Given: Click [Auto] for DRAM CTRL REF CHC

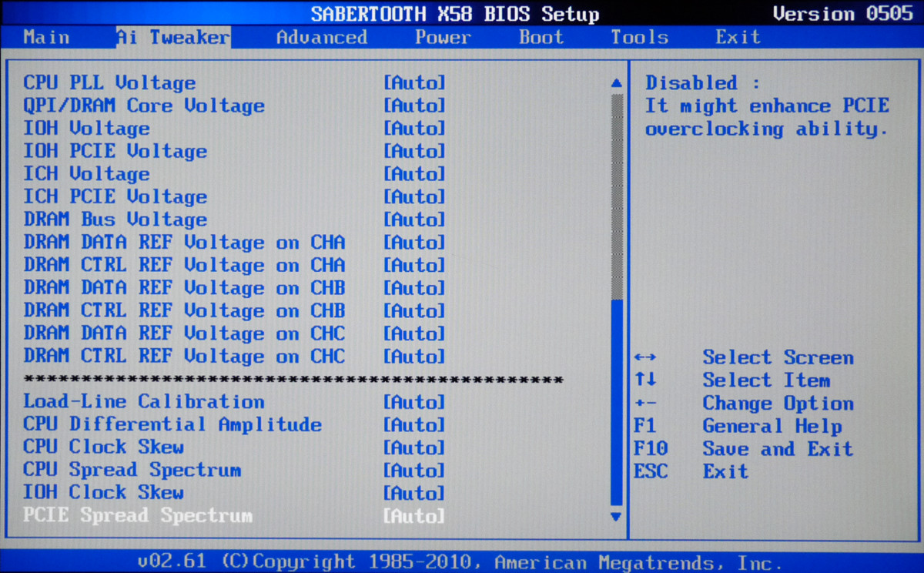Looking at the screenshot, I should (x=414, y=357).
